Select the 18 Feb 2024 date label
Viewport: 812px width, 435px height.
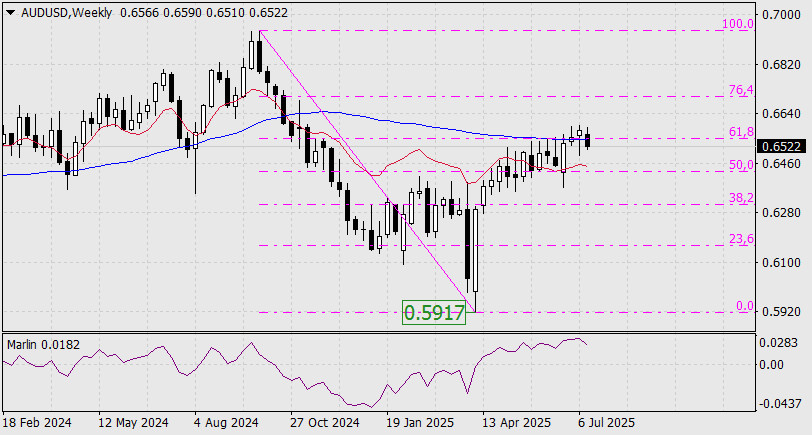point(37,423)
